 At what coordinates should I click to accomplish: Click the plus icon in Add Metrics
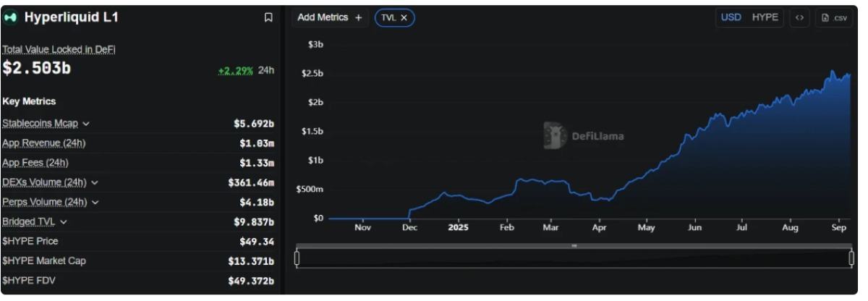coord(358,17)
